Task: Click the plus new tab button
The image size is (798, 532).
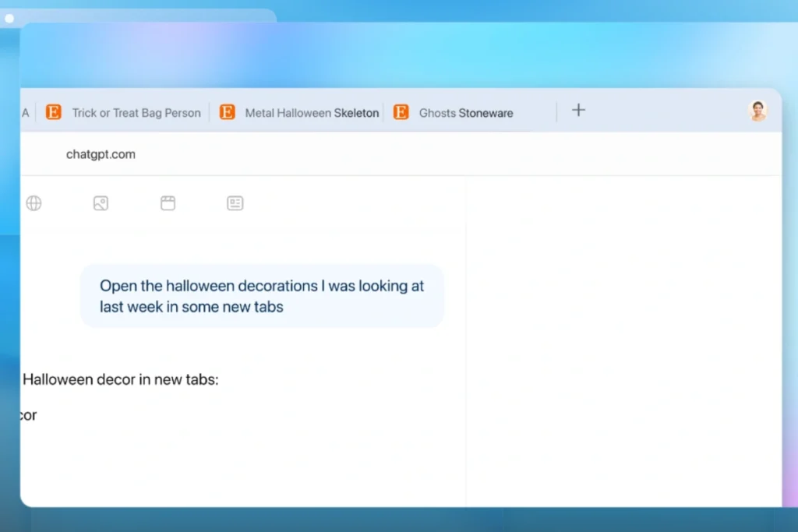Action: (578, 111)
